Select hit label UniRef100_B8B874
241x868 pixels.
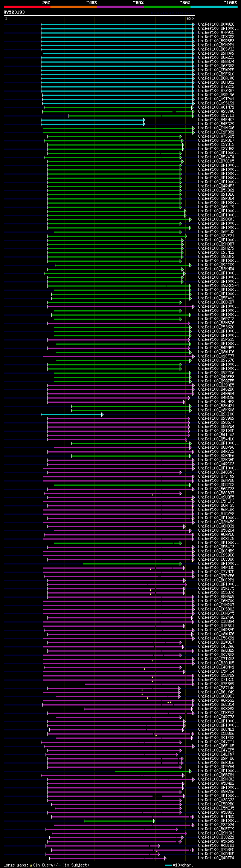(x=216, y=62)
